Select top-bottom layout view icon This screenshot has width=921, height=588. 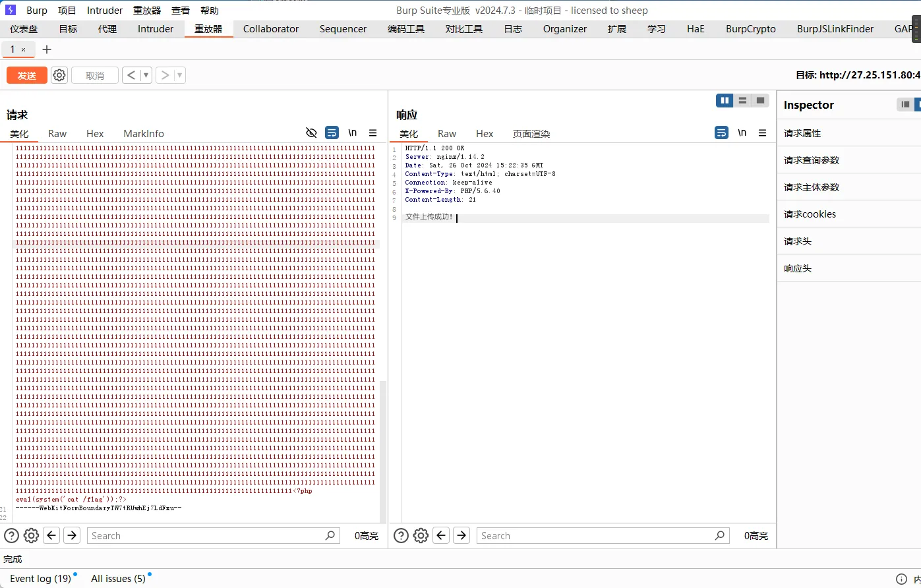pyautogui.click(x=743, y=100)
